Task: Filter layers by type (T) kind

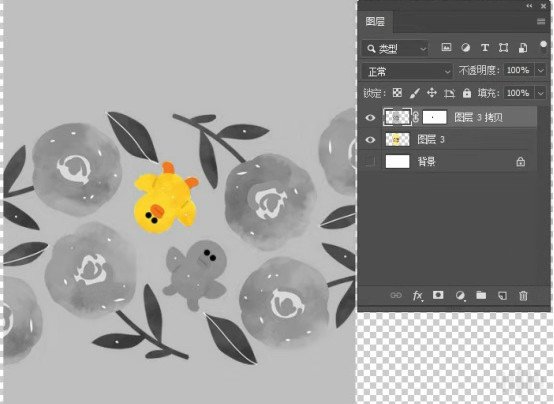Action: (485, 48)
